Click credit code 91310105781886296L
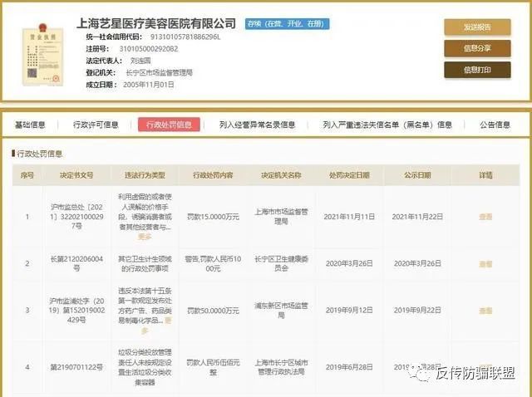 [x=185, y=37]
